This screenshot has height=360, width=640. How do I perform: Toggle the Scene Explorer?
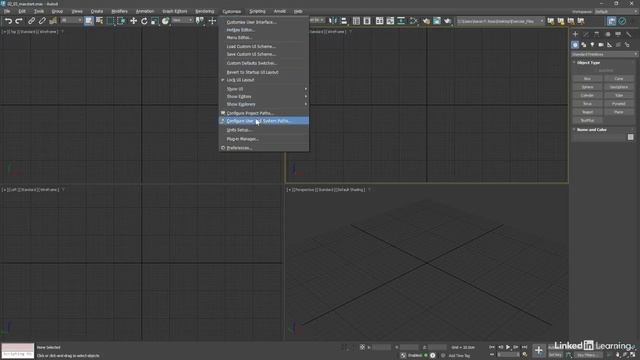pos(356,21)
